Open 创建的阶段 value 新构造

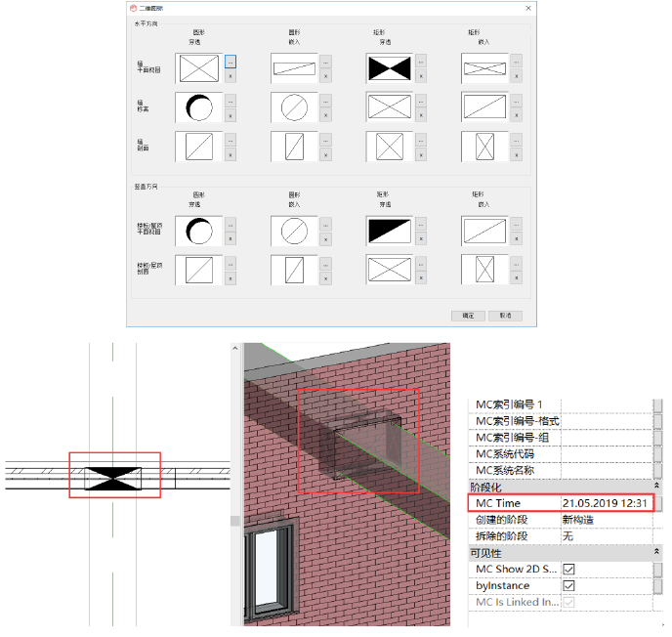tap(577, 520)
